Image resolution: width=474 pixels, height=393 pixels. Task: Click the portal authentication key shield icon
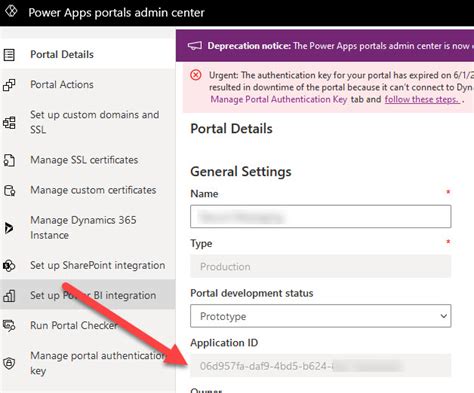9,363
